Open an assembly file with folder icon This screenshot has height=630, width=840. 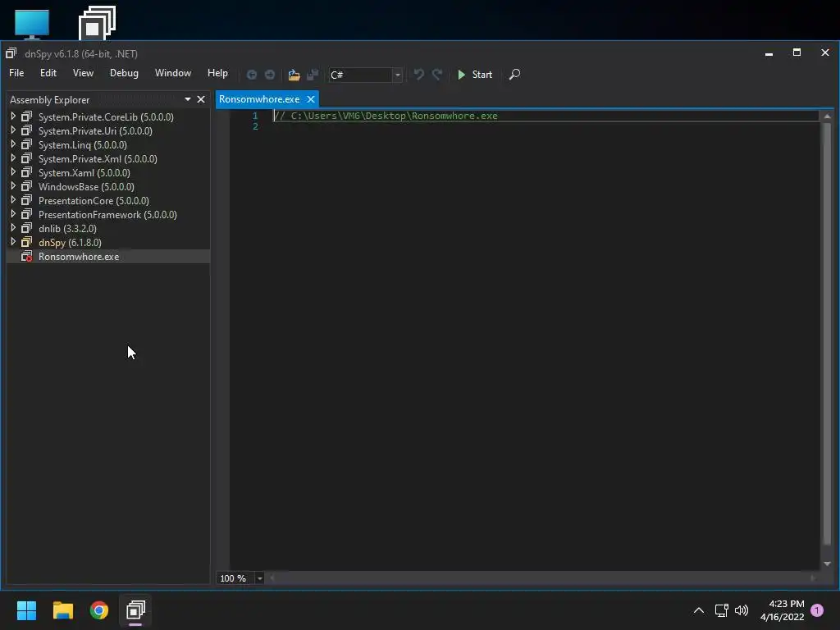click(x=294, y=75)
